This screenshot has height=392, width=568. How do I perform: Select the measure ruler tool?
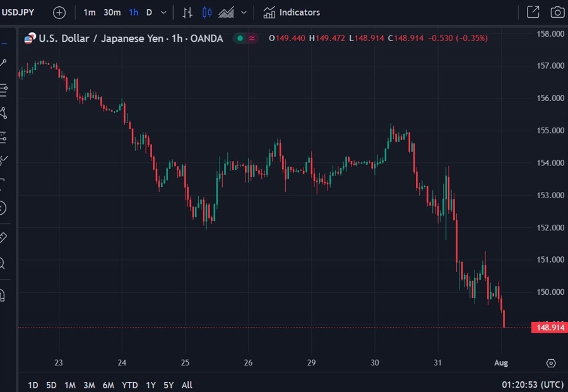pyautogui.click(x=3, y=238)
